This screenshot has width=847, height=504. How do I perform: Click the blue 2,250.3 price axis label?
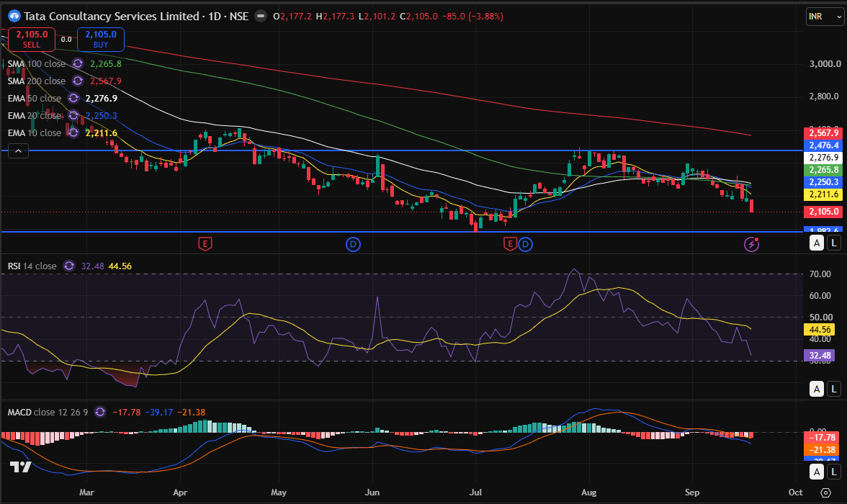pos(823,182)
